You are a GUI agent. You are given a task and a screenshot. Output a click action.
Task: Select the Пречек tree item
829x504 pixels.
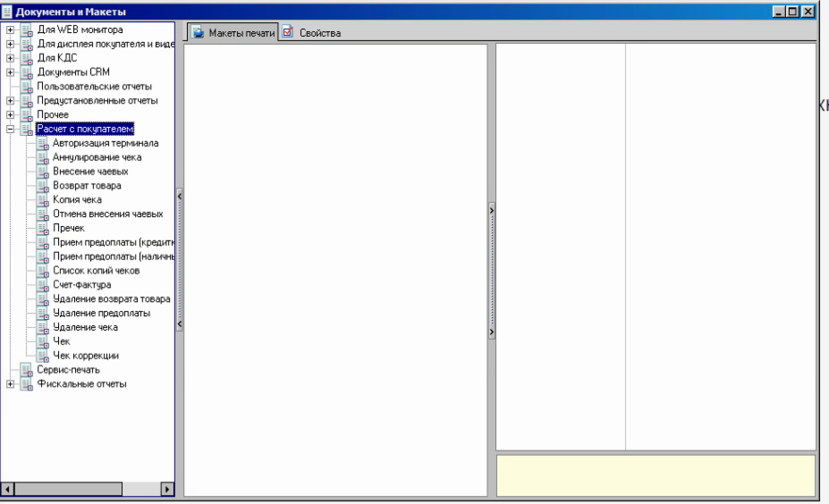(x=68, y=228)
